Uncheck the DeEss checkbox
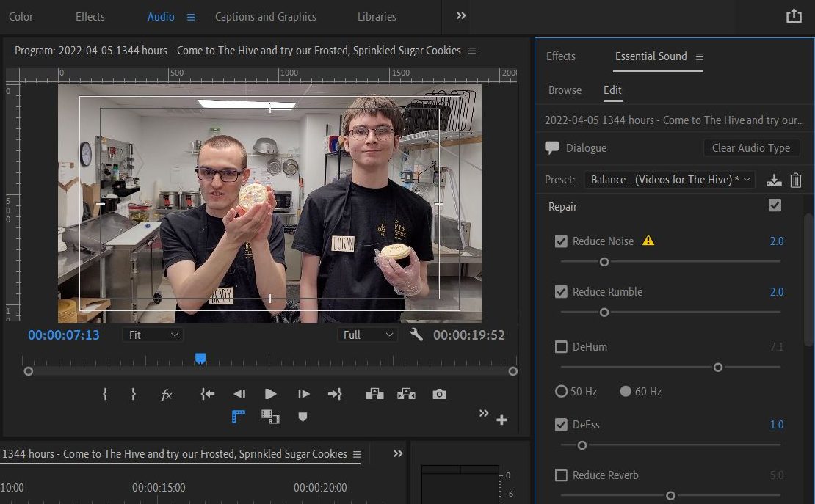The height and width of the screenshot is (504, 815). click(x=561, y=425)
